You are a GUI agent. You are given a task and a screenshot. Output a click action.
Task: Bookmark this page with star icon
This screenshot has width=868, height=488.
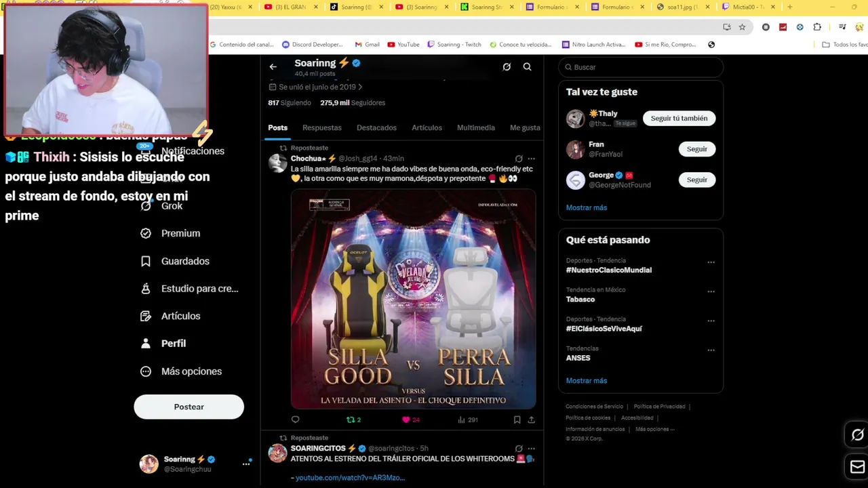[x=742, y=27]
